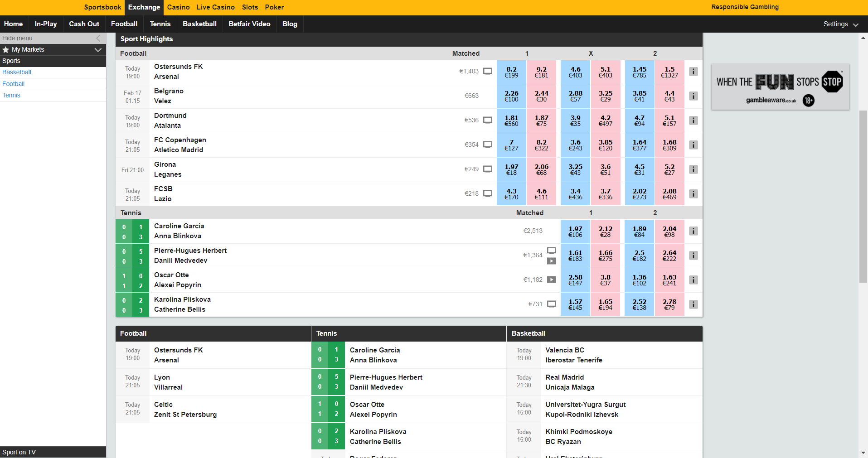
Task: Open live video icon for Oscar Otte match
Action: [x=551, y=280]
